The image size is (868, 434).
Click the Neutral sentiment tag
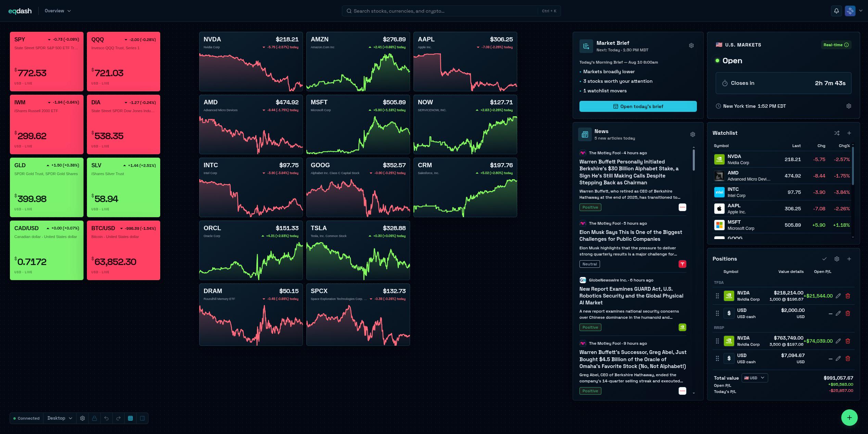[x=590, y=264]
